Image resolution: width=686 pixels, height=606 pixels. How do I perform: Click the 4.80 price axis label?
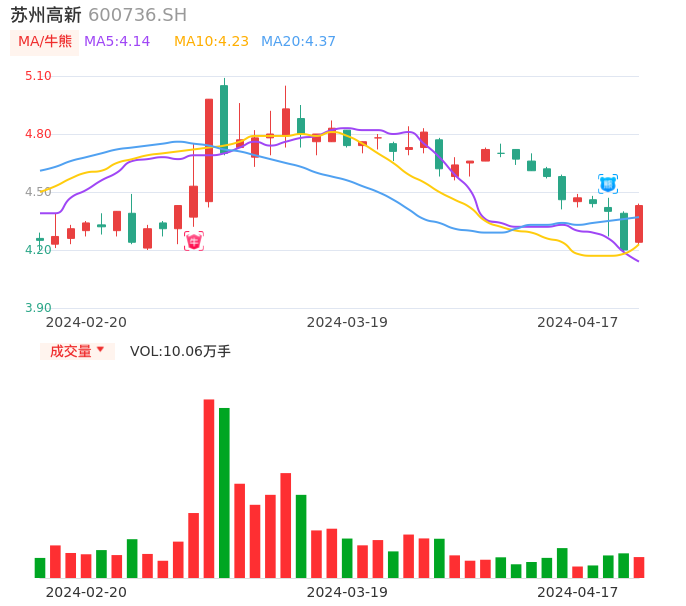coord(38,134)
